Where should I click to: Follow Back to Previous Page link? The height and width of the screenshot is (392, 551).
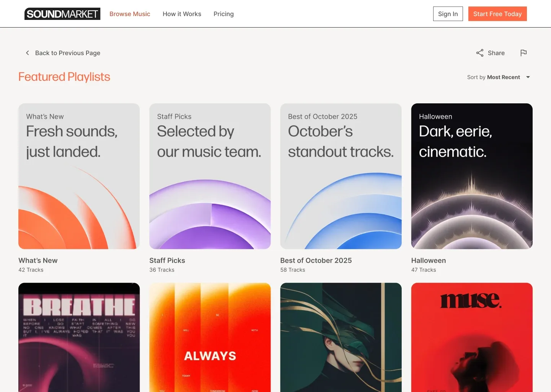point(68,53)
